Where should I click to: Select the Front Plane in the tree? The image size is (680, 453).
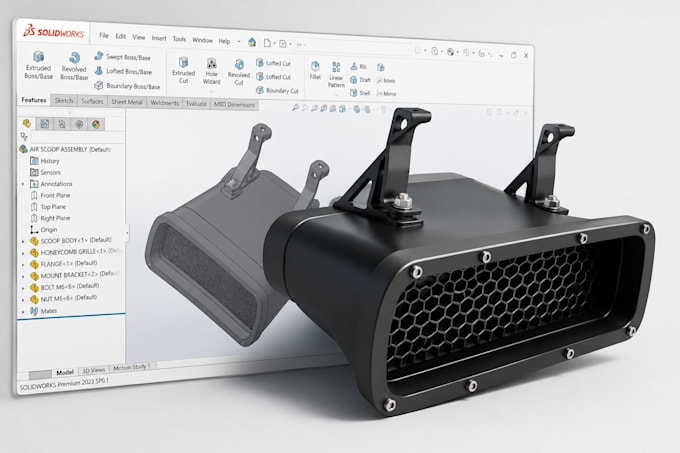click(50, 196)
